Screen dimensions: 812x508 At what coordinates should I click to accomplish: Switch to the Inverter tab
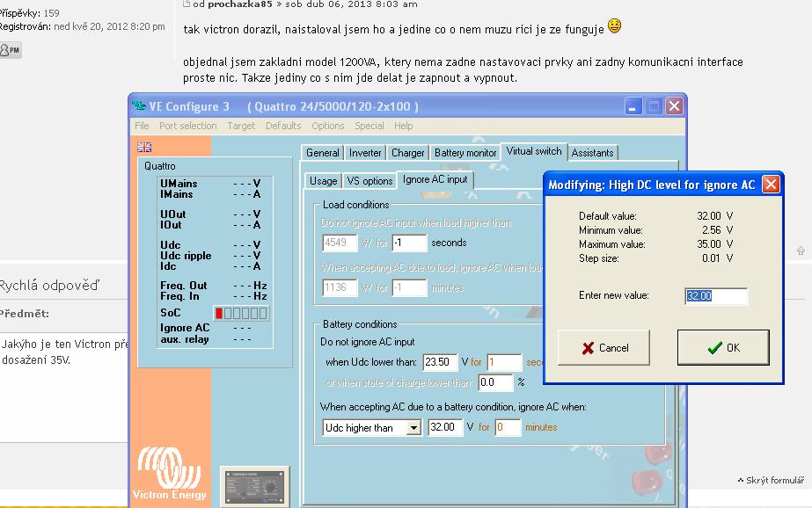[x=365, y=153]
